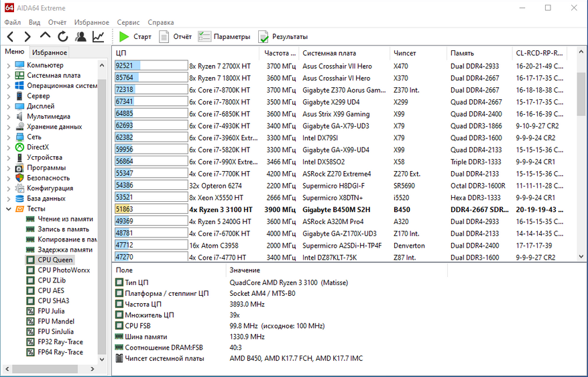Start the benchmark with green Старт
The height and width of the screenshot is (377, 588).
(135, 37)
